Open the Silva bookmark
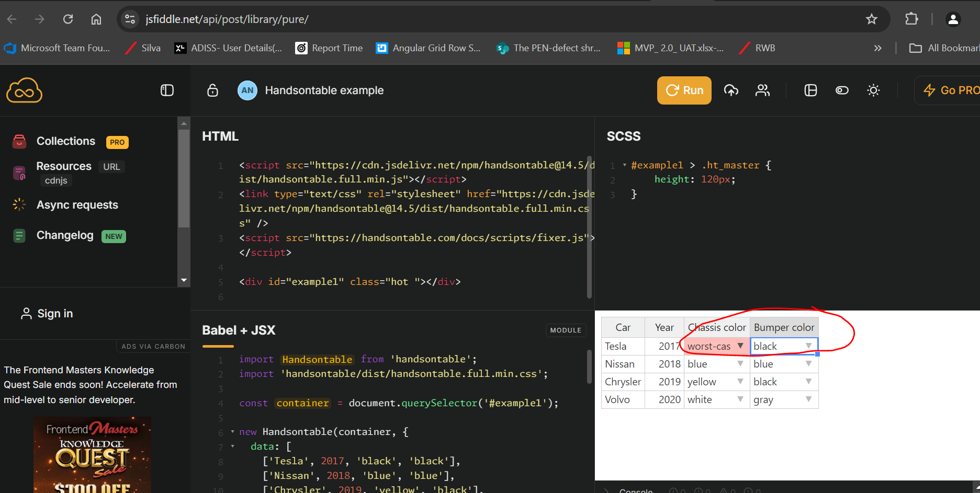Viewport: 980px width, 493px height. point(143,48)
